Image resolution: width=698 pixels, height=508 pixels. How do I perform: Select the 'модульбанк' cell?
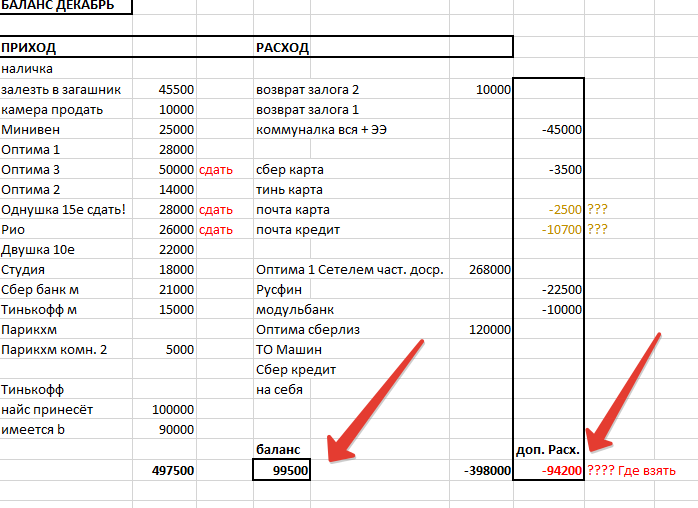(295, 310)
